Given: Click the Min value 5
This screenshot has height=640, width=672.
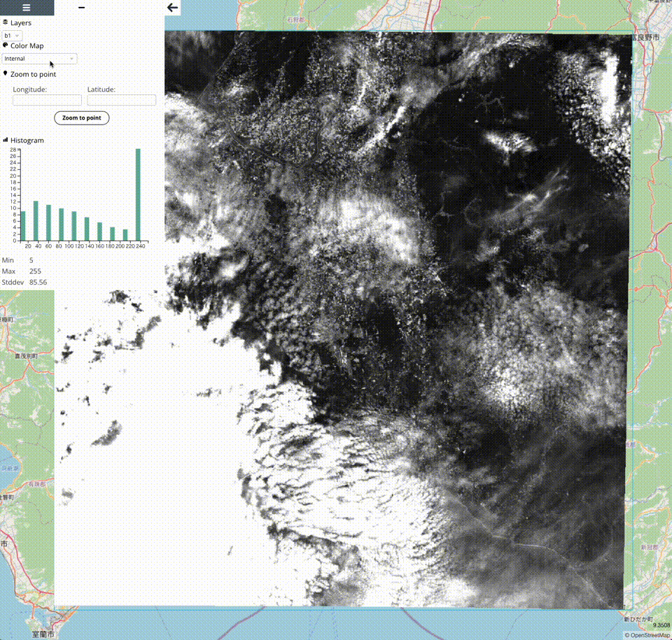Looking at the screenshot, I should point(31,260).
